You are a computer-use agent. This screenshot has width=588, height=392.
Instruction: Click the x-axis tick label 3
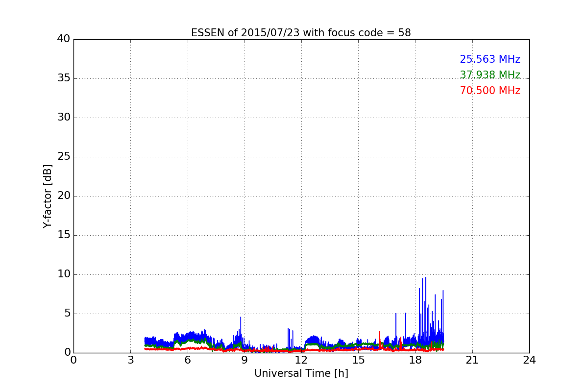(130, 360)
